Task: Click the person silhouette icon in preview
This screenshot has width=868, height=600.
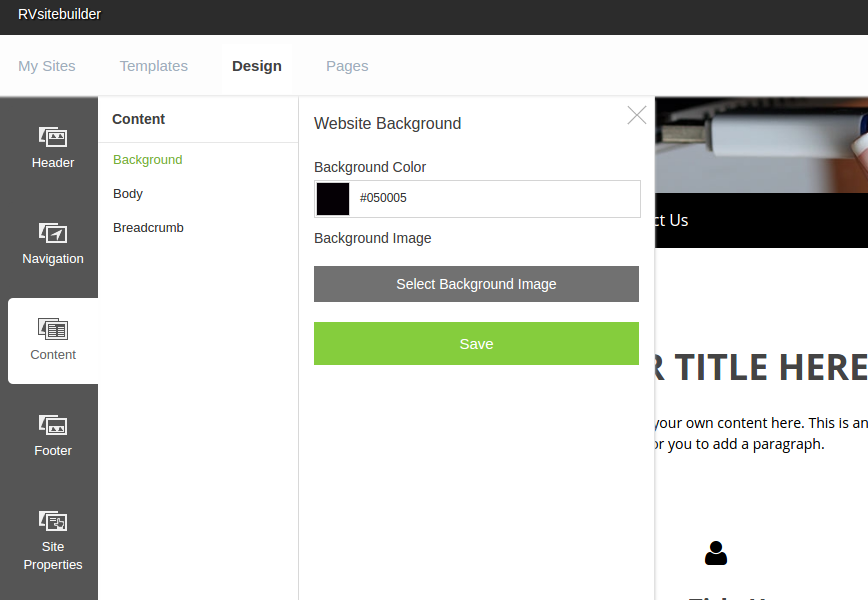Action: point(716,553)
